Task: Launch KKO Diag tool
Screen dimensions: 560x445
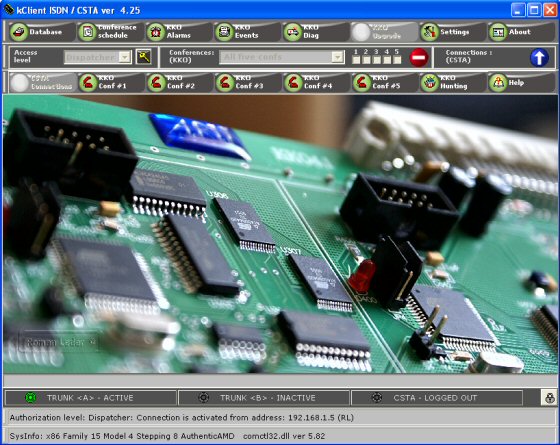Action: pyautogui.click(x=315, y=32)
